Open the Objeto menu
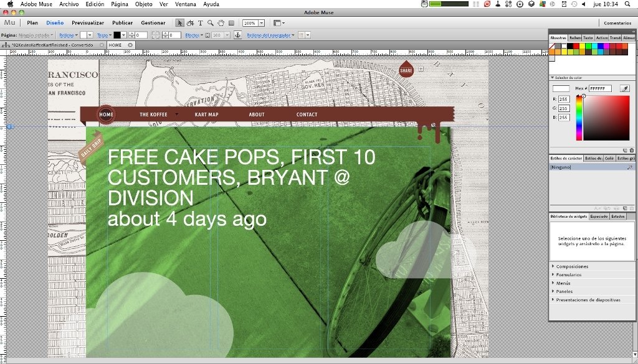The height and width of the screenshot is (364, 638). coord(144,4)
